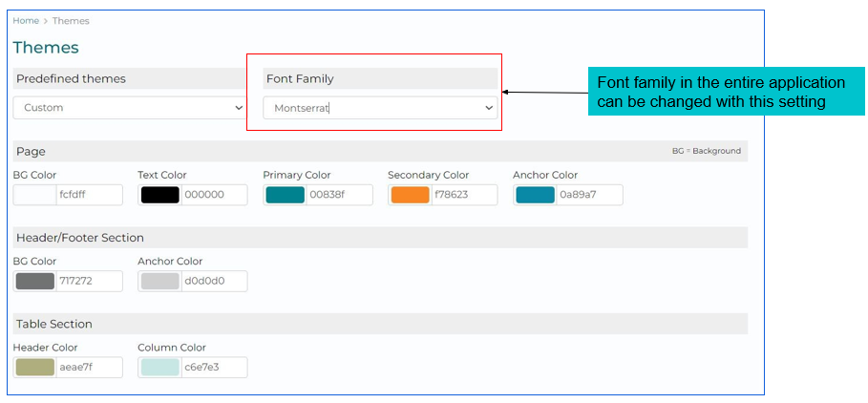Image resolution: width=868 pixels, height=403 pixels.
Task: Select the Table Header Color swatch
Action: (x=35, y=368)
